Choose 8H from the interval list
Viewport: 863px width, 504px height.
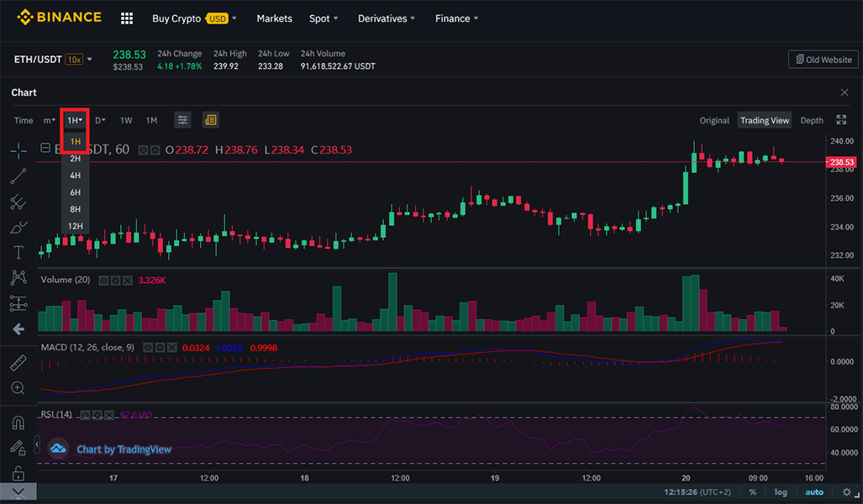(76, 210)
